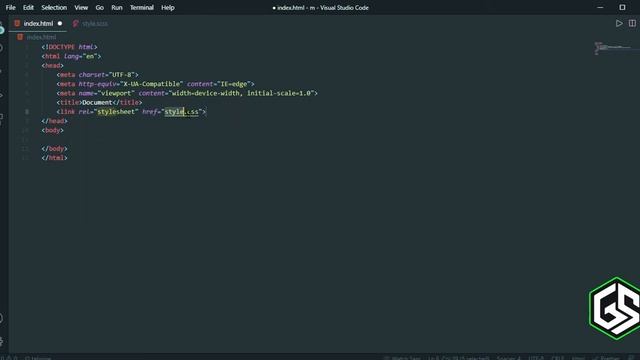Click the Split Editor icon
This screenshot has height=360, width=640.
tap(632, 23)
